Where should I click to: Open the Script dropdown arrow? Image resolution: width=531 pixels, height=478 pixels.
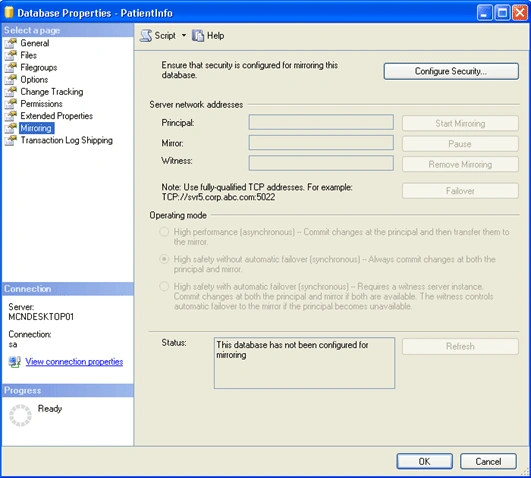(184, 35)
